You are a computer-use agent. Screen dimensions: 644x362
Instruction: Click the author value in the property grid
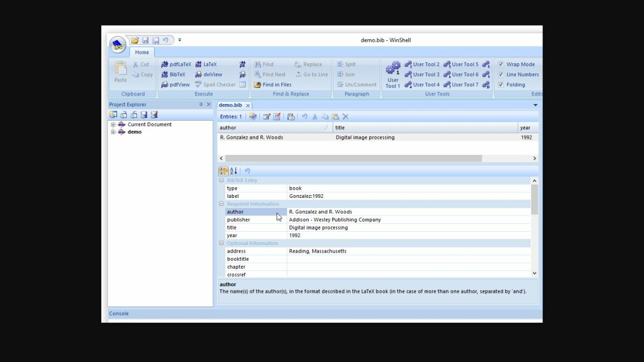pos(408,212)
